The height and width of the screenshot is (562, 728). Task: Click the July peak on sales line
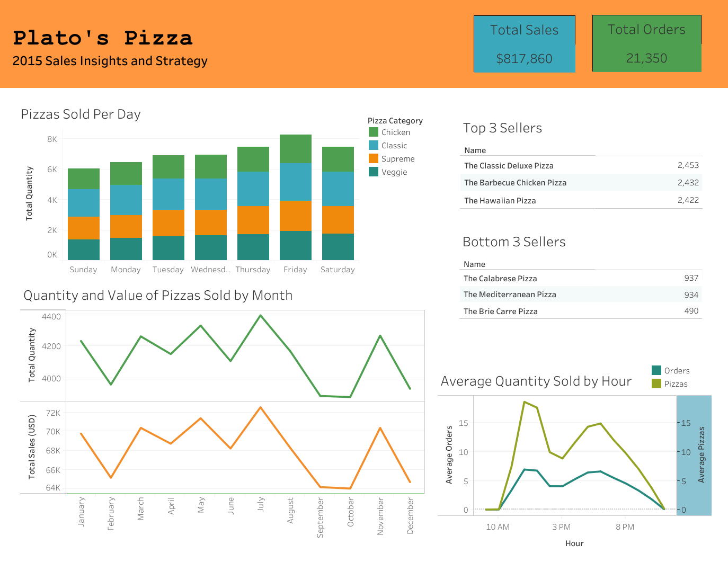click(261, 407)
